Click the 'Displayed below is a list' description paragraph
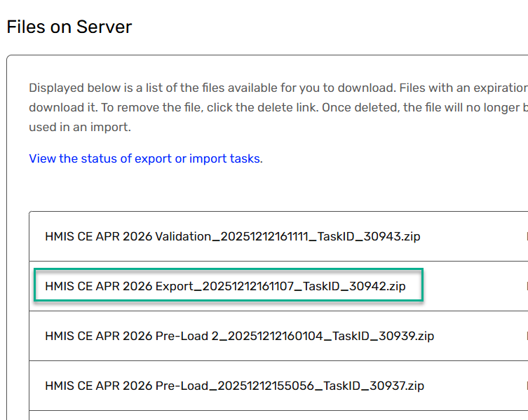Viewport: 528px width, 420px height. pos(278,107)
